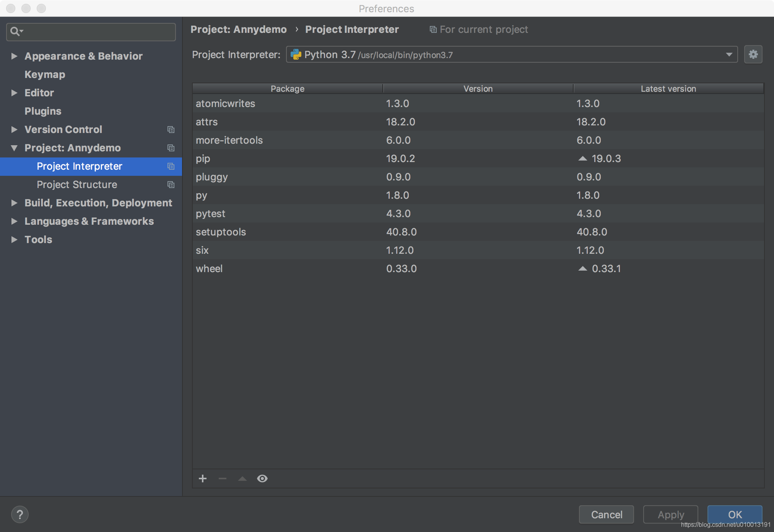This screenshot has width=774, height=532.
Task: Expand Languages & Frameworks section
Action: pos(14,221)
